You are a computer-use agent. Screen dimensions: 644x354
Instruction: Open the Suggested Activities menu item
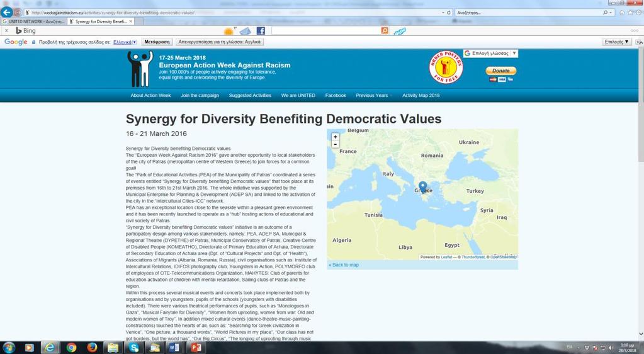click(250, 95)
